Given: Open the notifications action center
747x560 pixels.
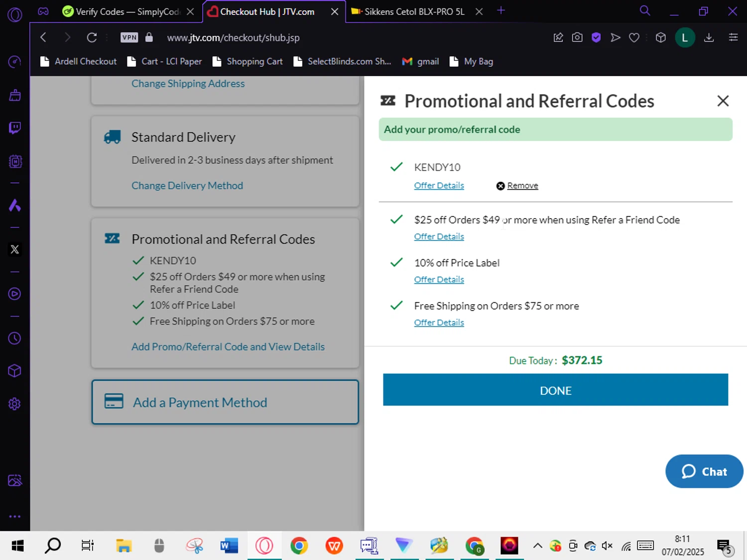Looking at the screenshot, I should 724,547.
